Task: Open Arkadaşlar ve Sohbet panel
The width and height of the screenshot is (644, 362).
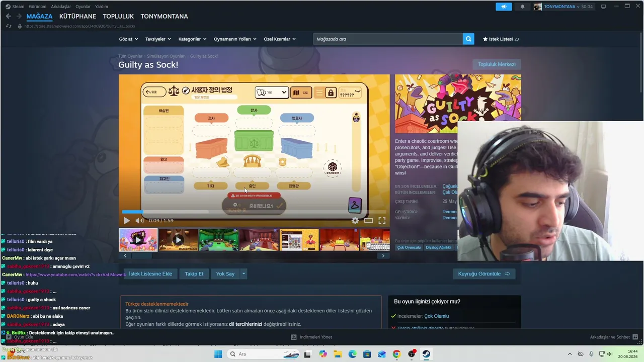Action: coord(614,337)
